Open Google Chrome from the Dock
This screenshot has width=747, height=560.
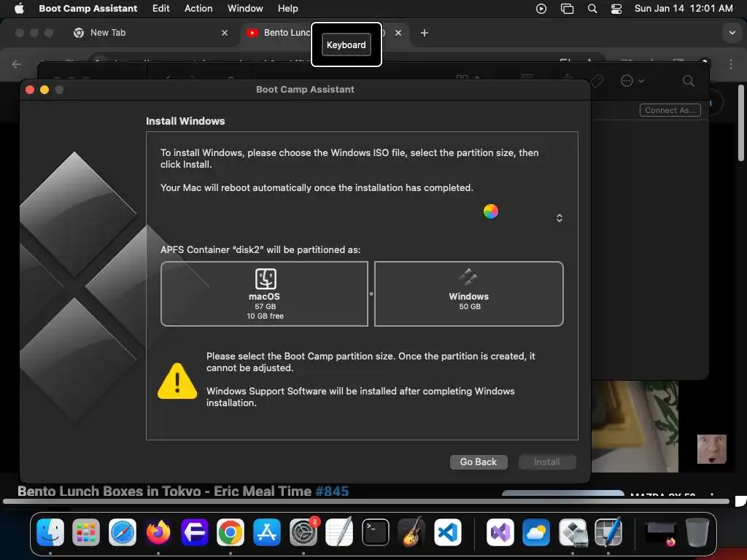click(x=231, y=532)
